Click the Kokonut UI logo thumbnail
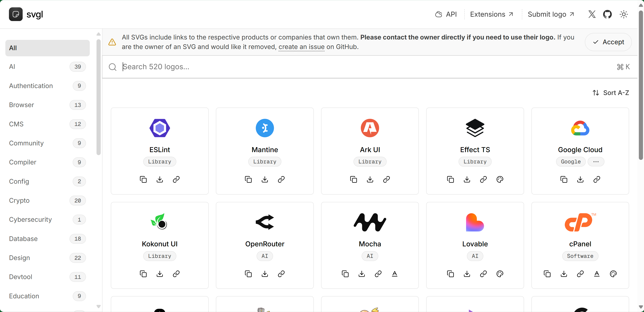 (x=159, y=222)
